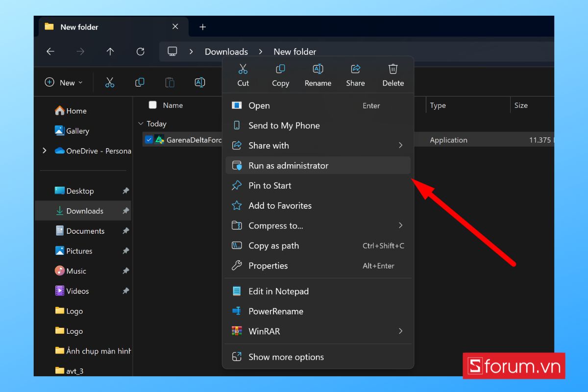Click Downloads in the address breadcrumb
The height and width of the screenshot is (392, 588).
(x=226, y=51)
